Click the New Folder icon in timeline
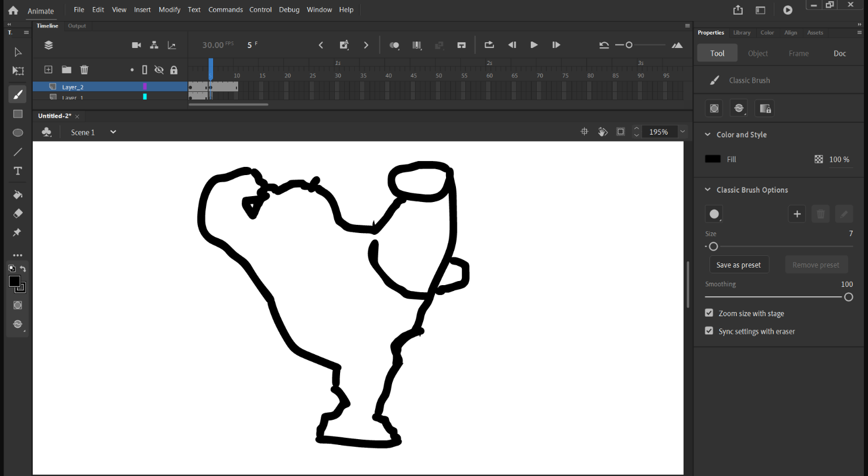 pyautogui.click(x=66, y=70)
